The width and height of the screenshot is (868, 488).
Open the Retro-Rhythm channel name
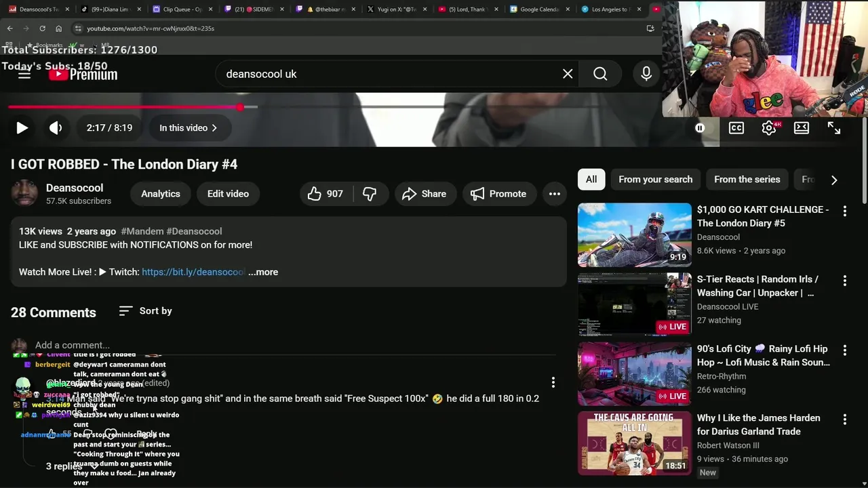tap(722, 376)
